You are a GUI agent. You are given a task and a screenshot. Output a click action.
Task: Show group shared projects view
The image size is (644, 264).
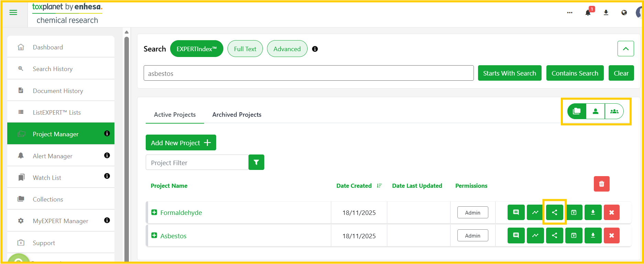(x=614, y=111)
